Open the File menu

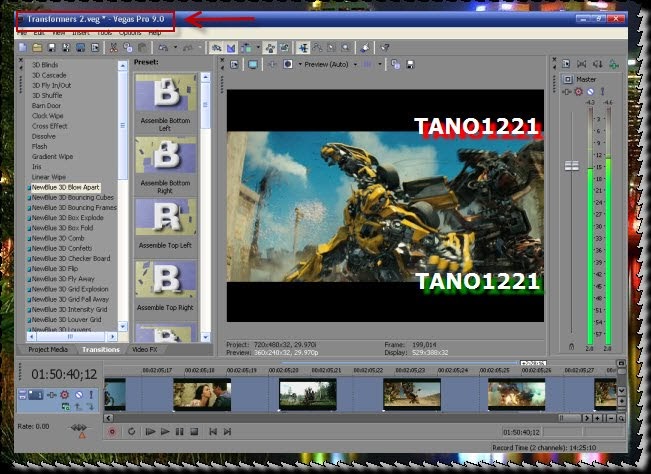tap(22, 32)
